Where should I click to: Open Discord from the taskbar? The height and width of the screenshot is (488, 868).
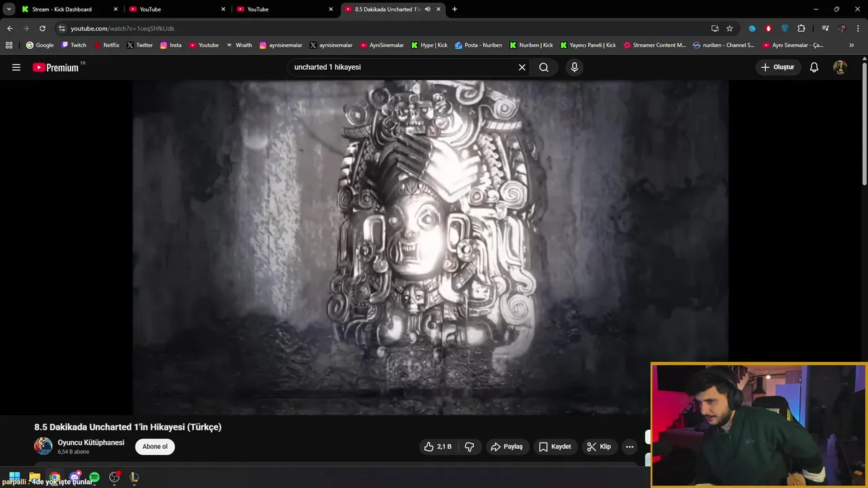pyautogui.click(x=75, y=477)
